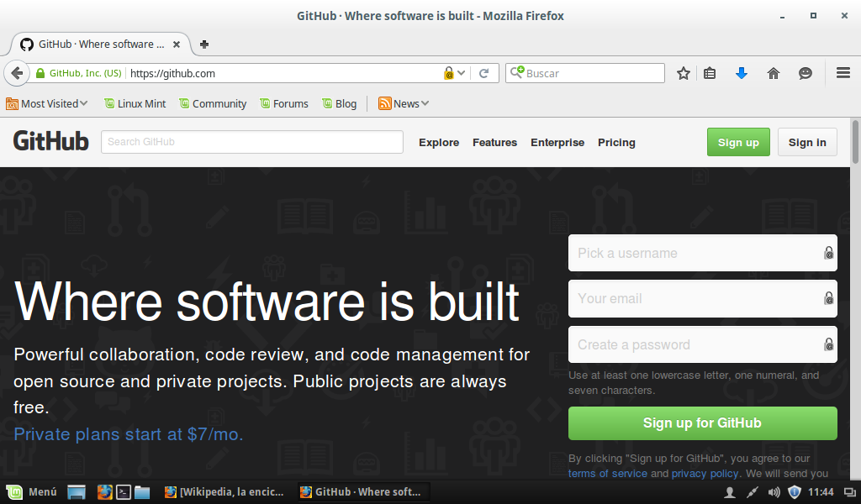Focus the Create a password field
Screen dimensions: 861x504
click(x=702, y=344)
